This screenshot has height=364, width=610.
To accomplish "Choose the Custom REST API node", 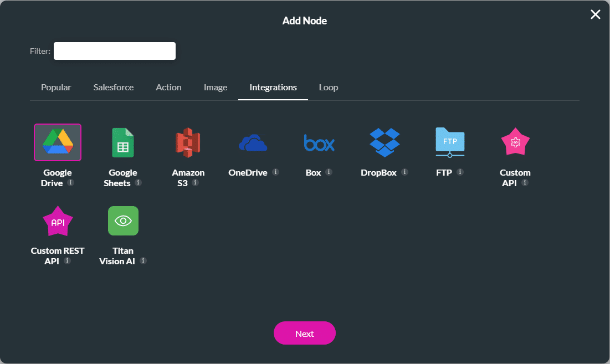I will (x=58, y=221).
